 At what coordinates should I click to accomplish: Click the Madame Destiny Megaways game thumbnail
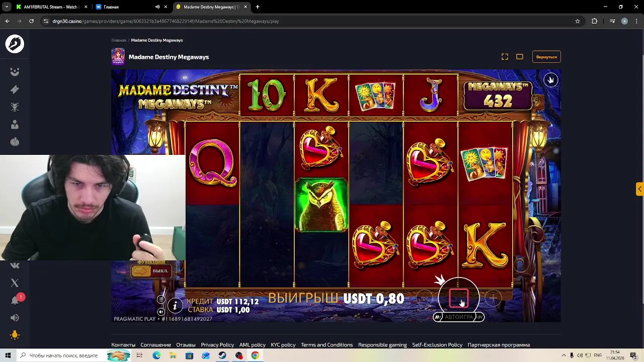[118, 57]
